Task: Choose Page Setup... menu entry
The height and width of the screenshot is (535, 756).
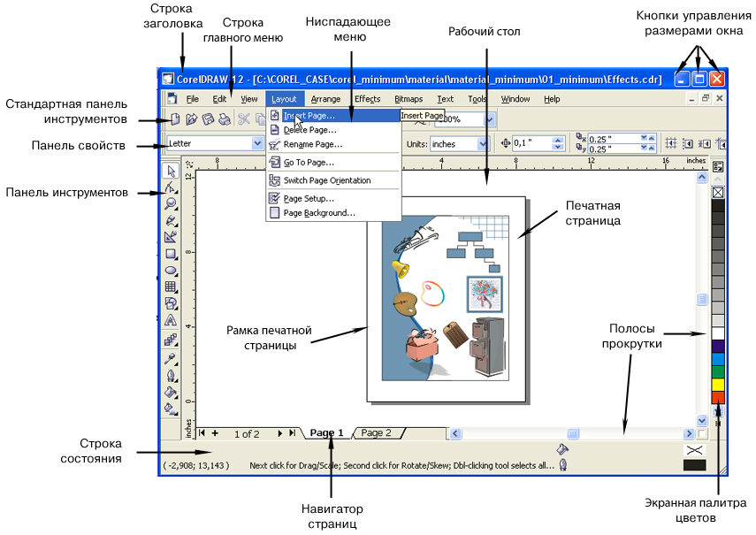Action: (333, 199)
